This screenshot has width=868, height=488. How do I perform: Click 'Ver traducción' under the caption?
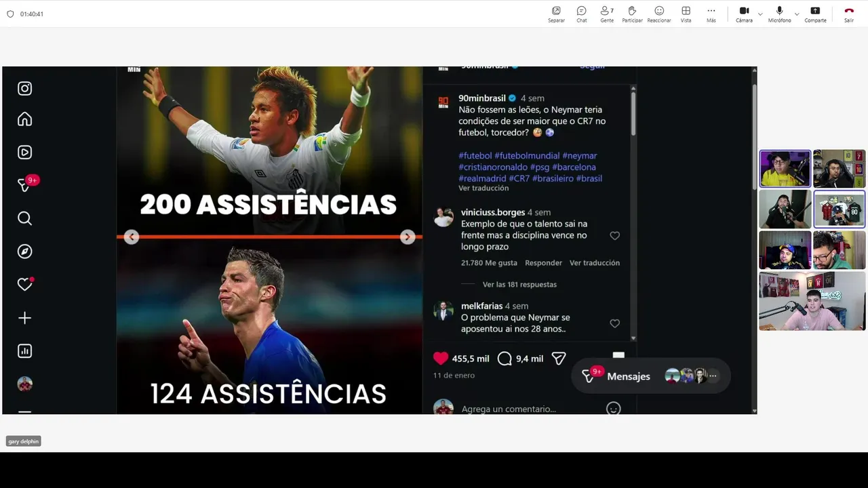click(x=484, y=188)
